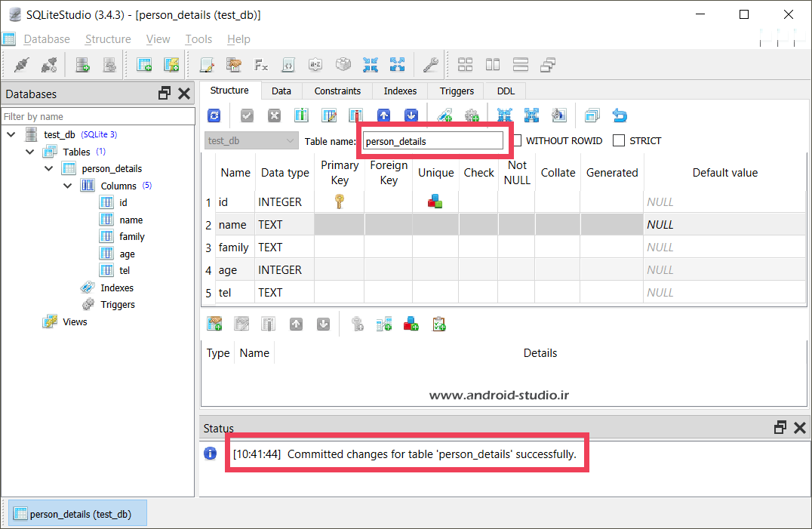Viewport: 812px width, 529px height.
Task: Select the Views item in database tree
Action: click(x=75, y=322)
